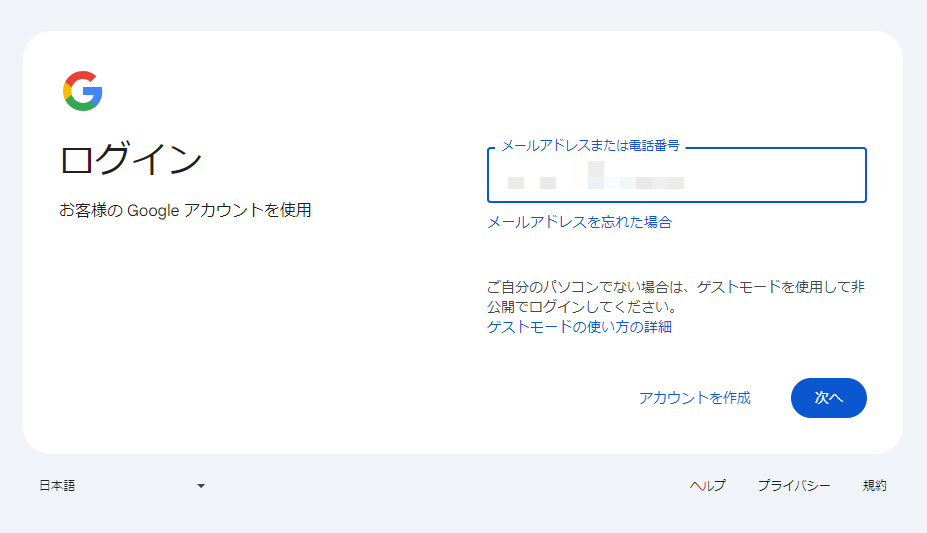Image resolution: width=927 pixels, height=533 pixels.
Task: Open the 日本語 language dropdown
Action: (122, 486)
